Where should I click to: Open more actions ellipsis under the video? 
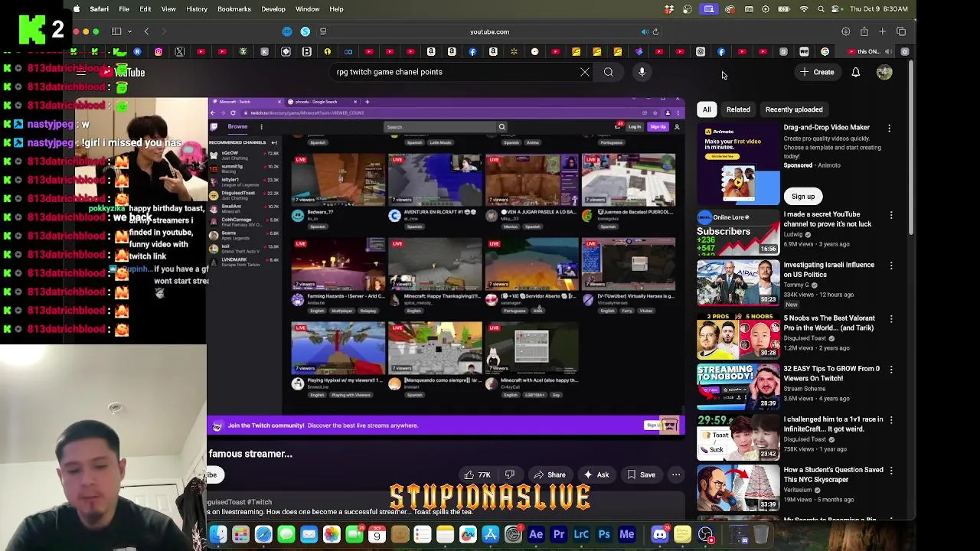676,474
